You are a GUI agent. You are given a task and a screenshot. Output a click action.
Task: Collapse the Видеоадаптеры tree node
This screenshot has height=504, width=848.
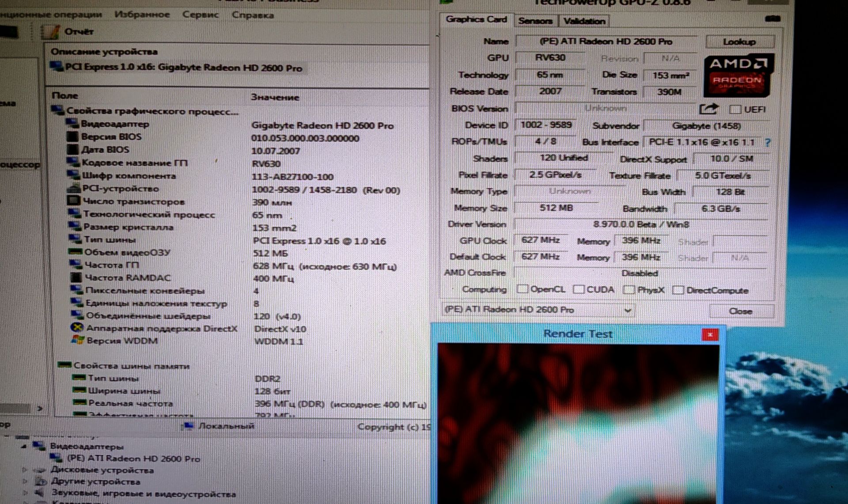pos(24,446)
